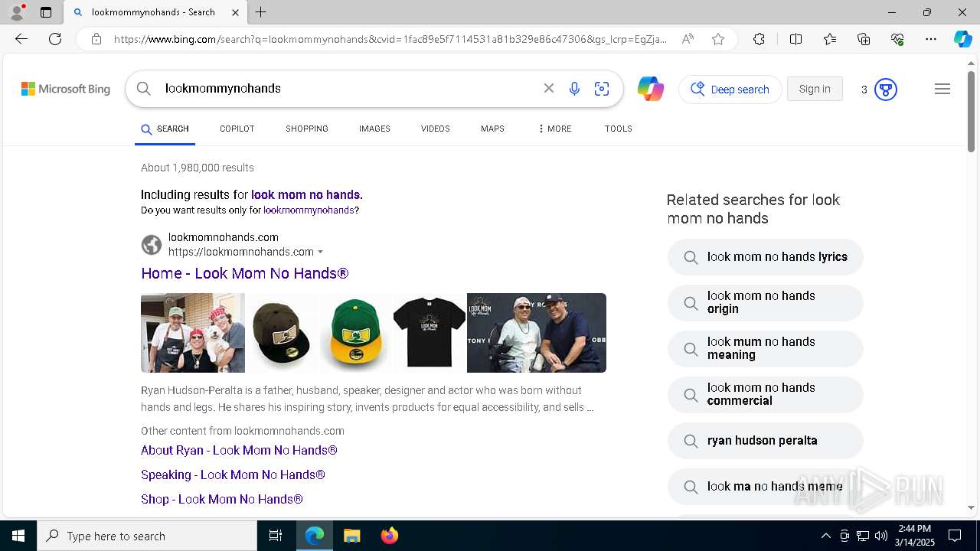Search only for lookmommynohands link
Viewport: 980px width, 551px height.
click(309, 210)
